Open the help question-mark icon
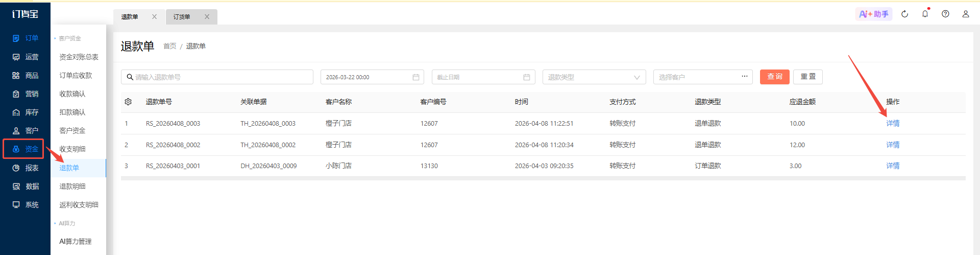 pyautogui.click(x=945, y=14)
